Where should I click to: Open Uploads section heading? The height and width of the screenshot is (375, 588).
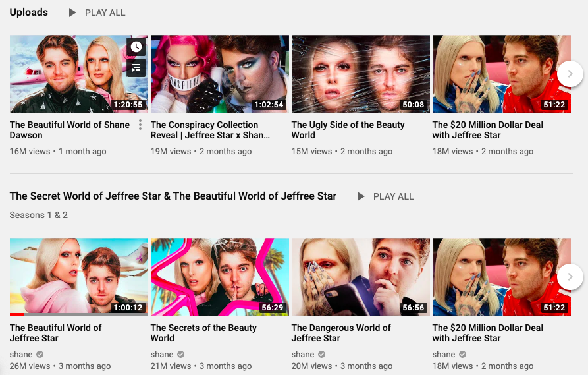click(29, 13)
